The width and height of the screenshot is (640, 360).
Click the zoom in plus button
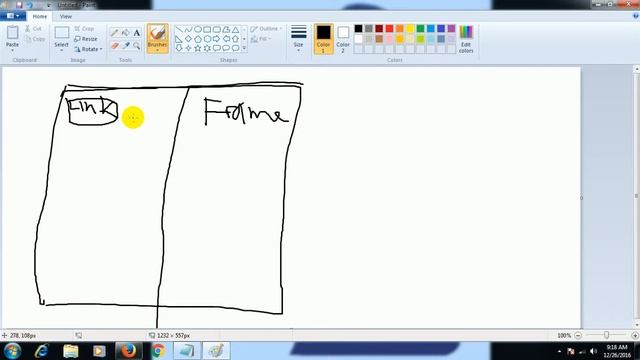click(x=635, y=335)
